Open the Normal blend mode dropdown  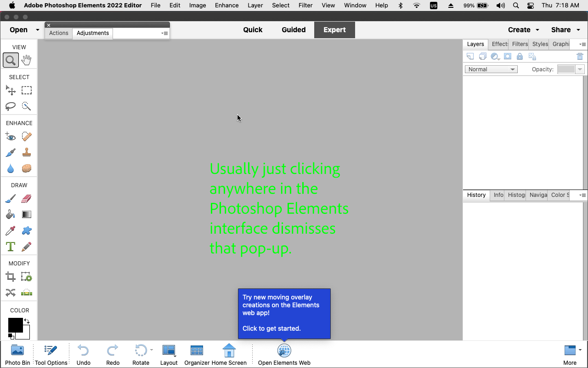[491, 69]
